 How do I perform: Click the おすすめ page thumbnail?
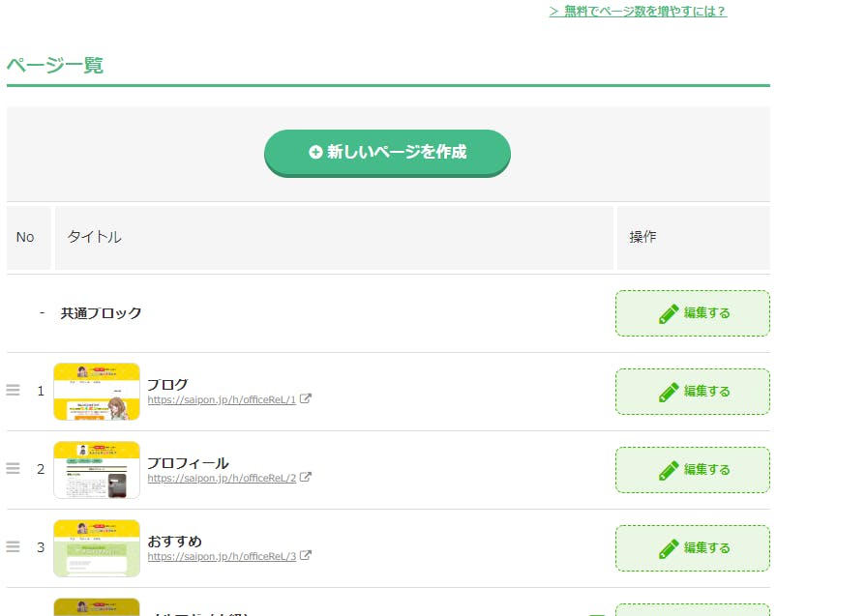97,548
